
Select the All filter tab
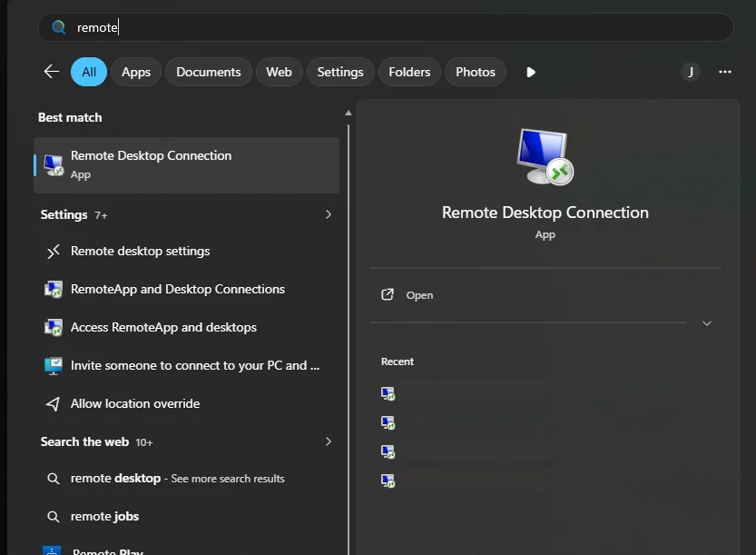point(89,72)
